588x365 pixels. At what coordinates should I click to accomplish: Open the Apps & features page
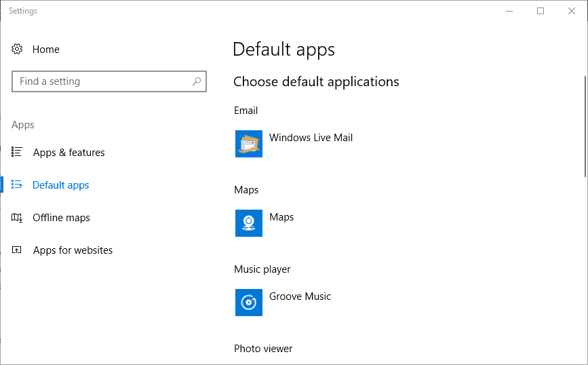pyautogui.click(x=68, y=153)
